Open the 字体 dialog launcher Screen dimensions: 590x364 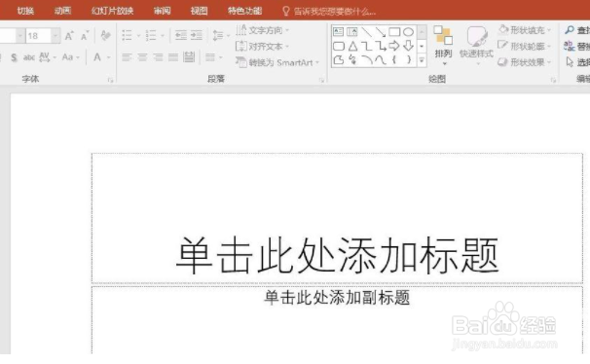[110, 80]
